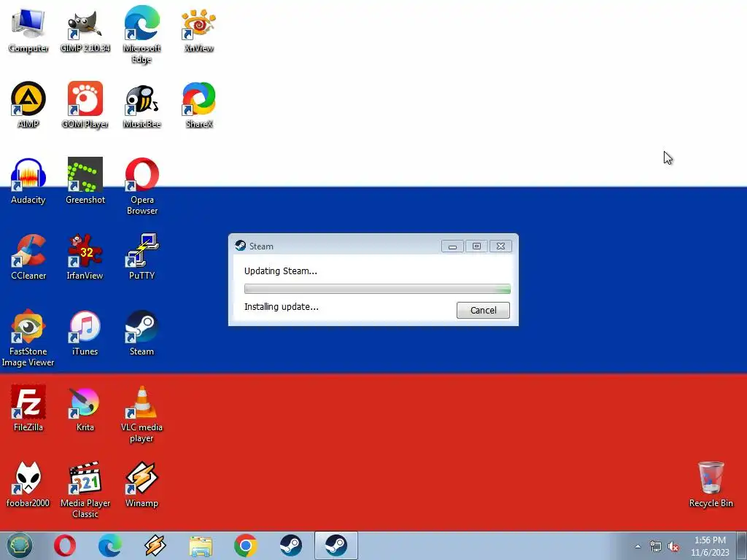Select the Steam desktop shortcut
This screenshot has width=747, height=560.
(x=142, y=333)
